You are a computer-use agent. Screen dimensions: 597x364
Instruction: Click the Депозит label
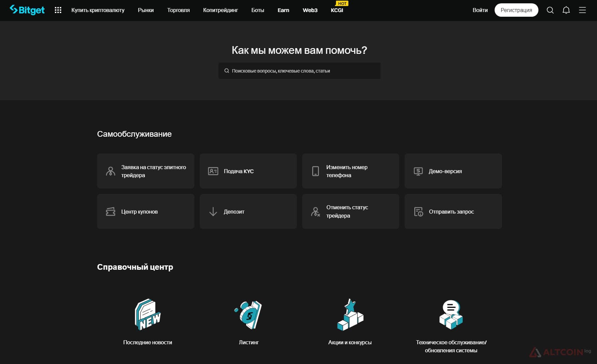click(234, 212)
